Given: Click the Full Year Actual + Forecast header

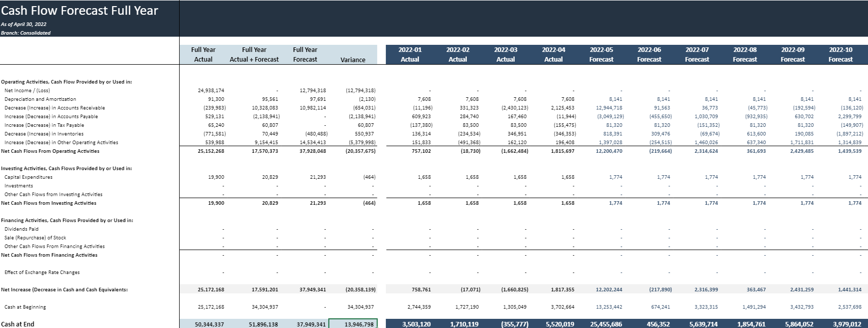Looking at the screenshot, I should click(254, 54).
